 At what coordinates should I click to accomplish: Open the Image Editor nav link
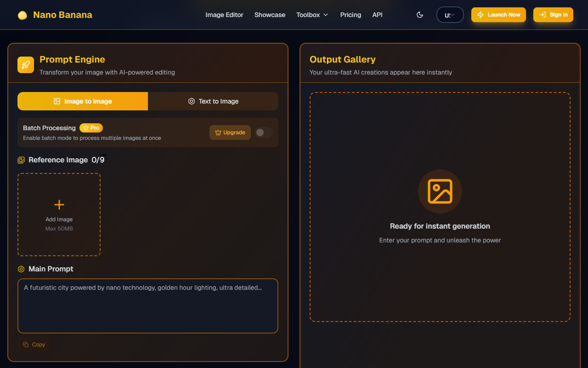pyautogui.click(x=224, y=15)
